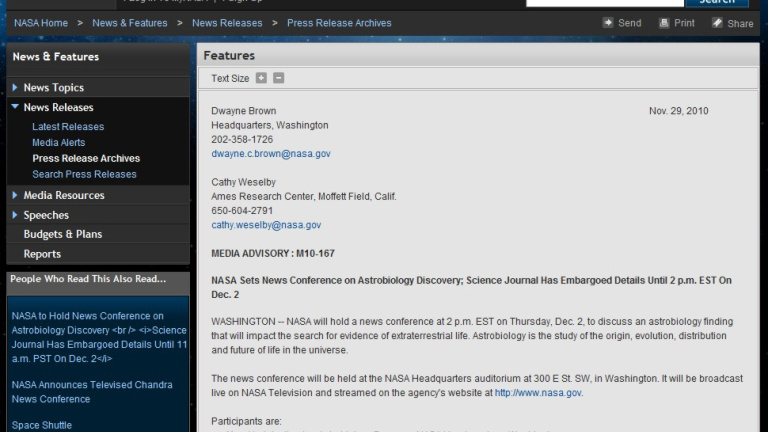Click the Print icon
Viewport: 768px width, 432px height.
click(x=664, y=22)
